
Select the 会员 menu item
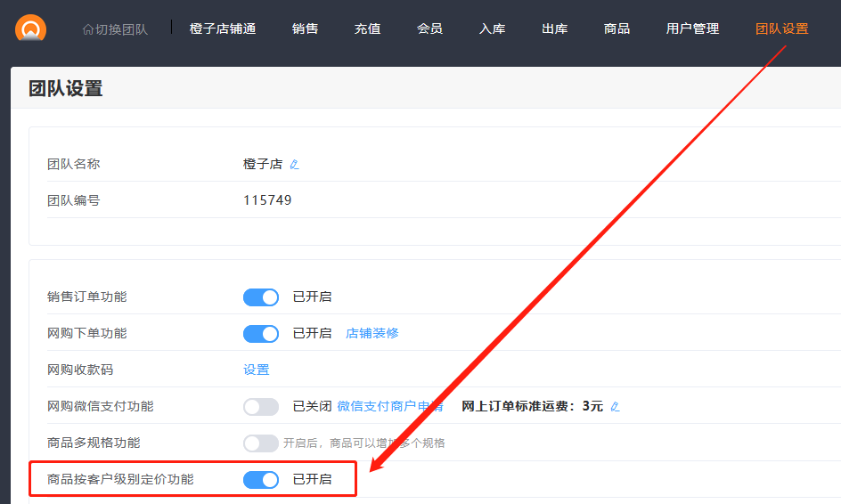(x=429, y=28)
